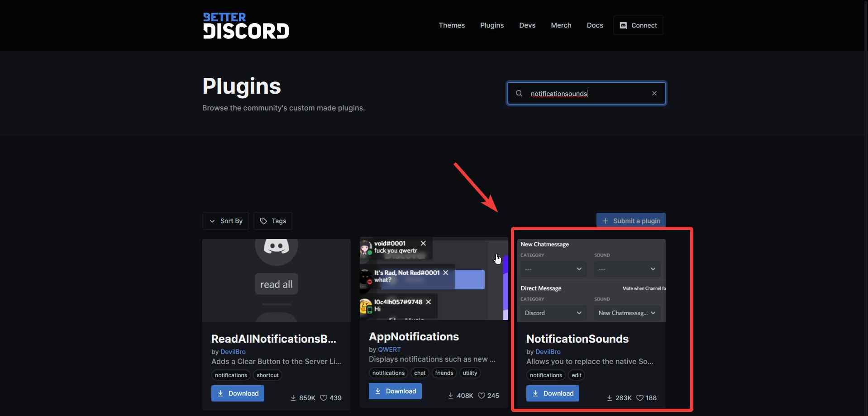Select notifications tag on AppNotifications card
This screenshot has height=416, width=868.
tap(388, 373)
